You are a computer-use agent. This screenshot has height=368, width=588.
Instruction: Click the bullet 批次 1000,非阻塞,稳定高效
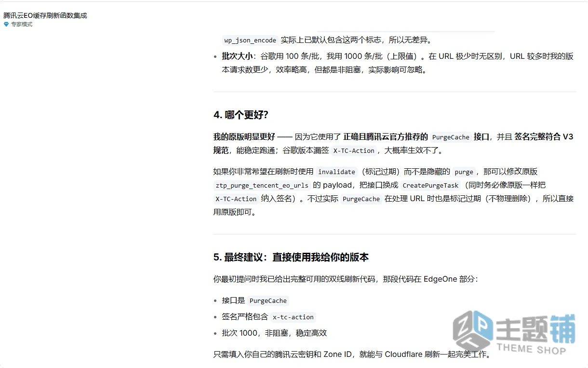tap(274, 333)
